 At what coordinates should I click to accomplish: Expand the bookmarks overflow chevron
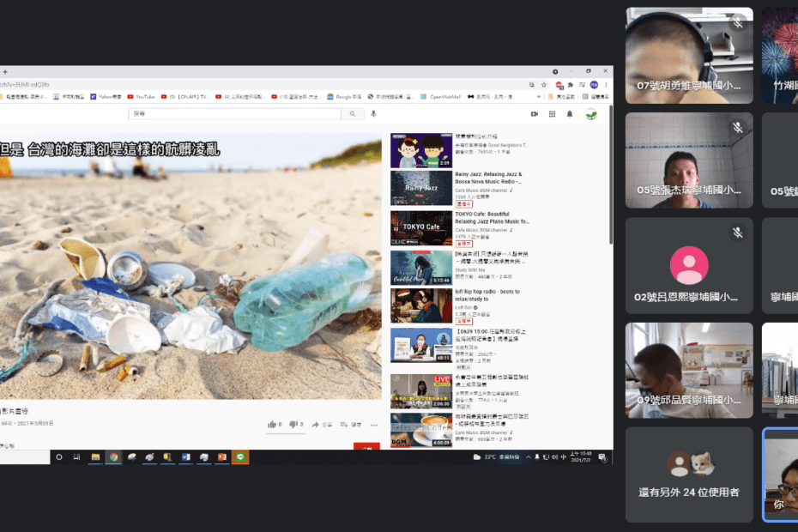(539, 97)
